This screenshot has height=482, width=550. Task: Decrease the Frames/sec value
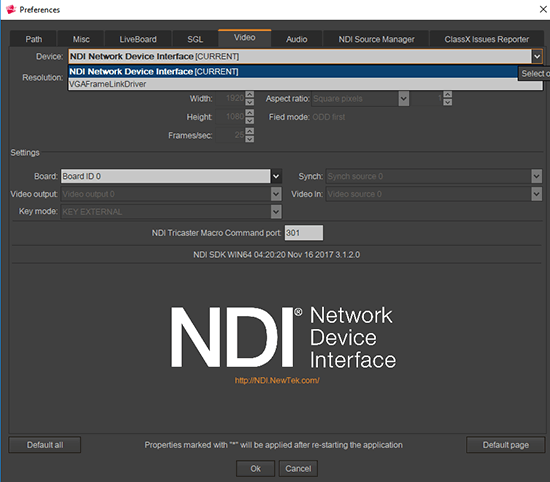click(x=249, y=139)
